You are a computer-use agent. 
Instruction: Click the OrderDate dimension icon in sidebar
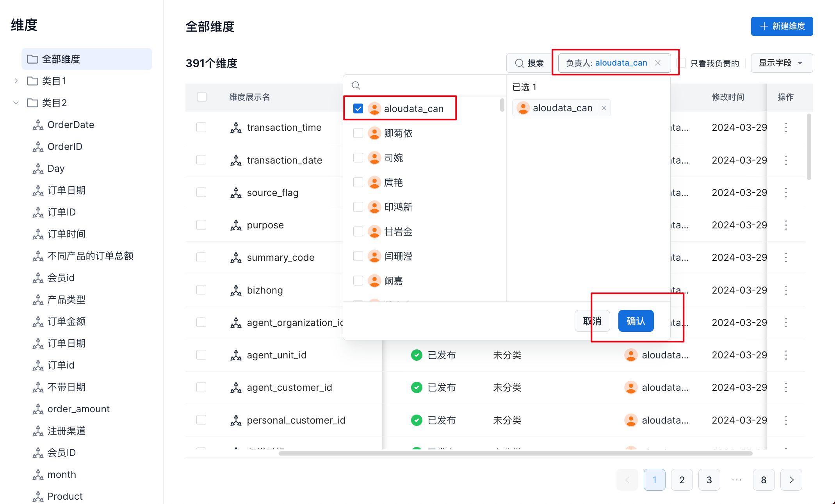coord(38,125)
